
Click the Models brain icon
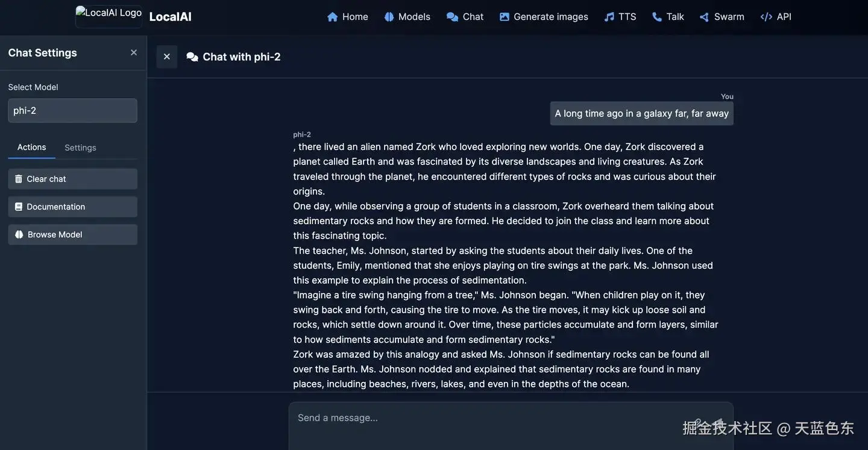pyautogui.click(x=389, y=17)
